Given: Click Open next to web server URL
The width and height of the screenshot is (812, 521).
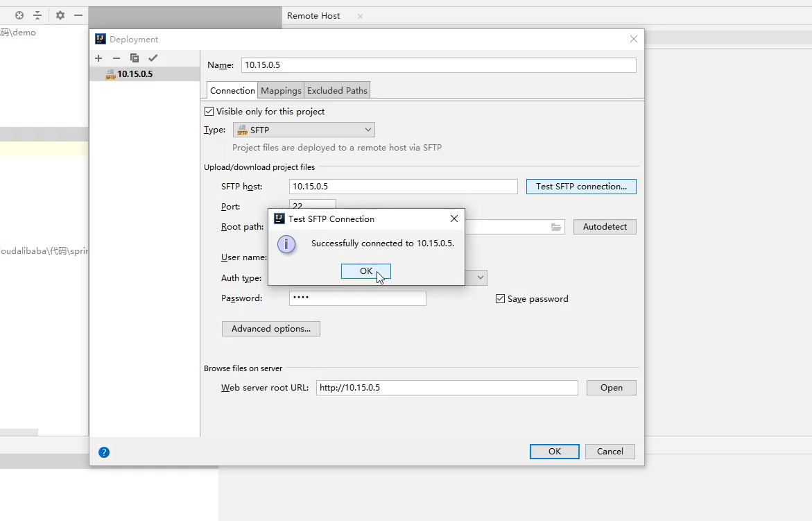Looking at the screenshot, I should pos(611,388).
